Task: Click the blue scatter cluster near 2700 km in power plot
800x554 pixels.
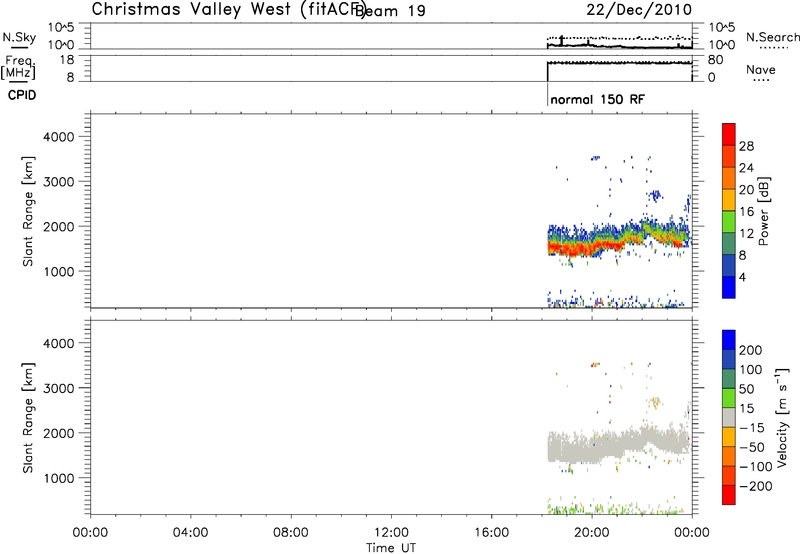Action: (x=655, y=195)
